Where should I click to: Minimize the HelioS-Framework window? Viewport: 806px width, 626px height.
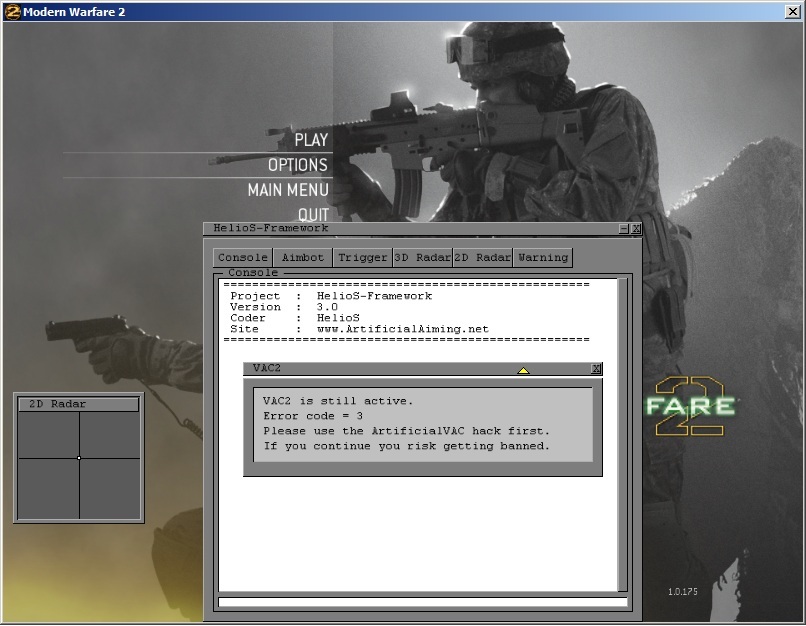(624, 229)
